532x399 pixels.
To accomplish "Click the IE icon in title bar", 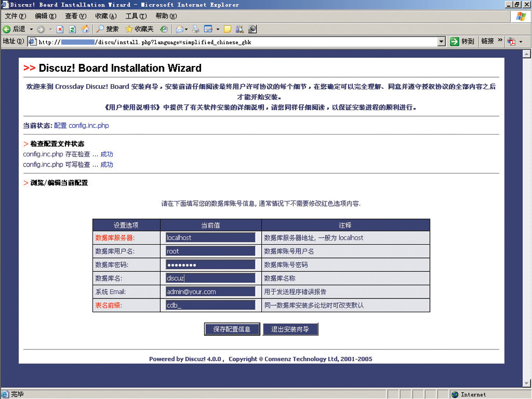I will 5,4.
